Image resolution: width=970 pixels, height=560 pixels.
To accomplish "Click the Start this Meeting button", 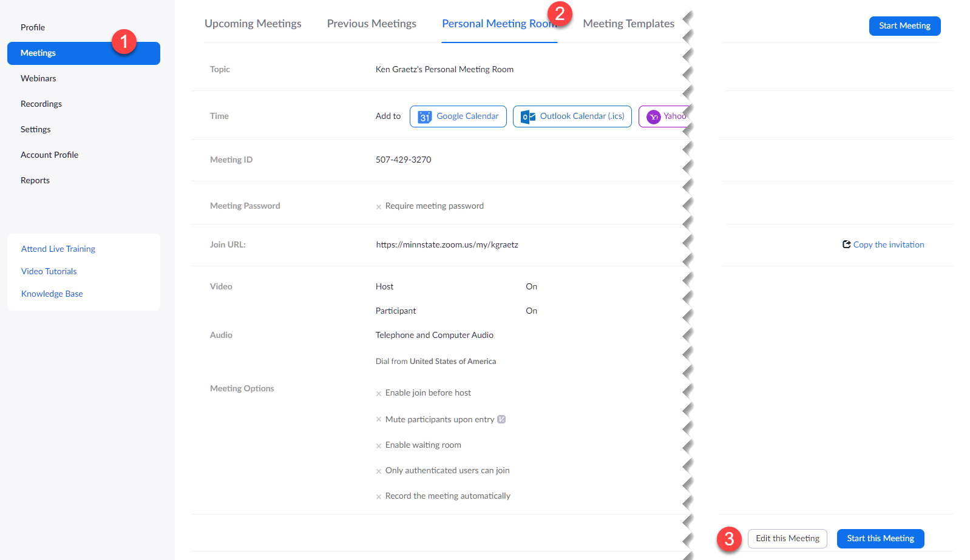I will pos(880,538).
